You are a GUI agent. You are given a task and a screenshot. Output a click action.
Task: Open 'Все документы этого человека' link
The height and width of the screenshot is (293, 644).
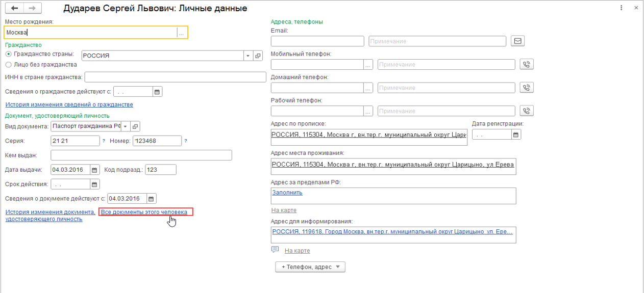(x=144, y=212)
